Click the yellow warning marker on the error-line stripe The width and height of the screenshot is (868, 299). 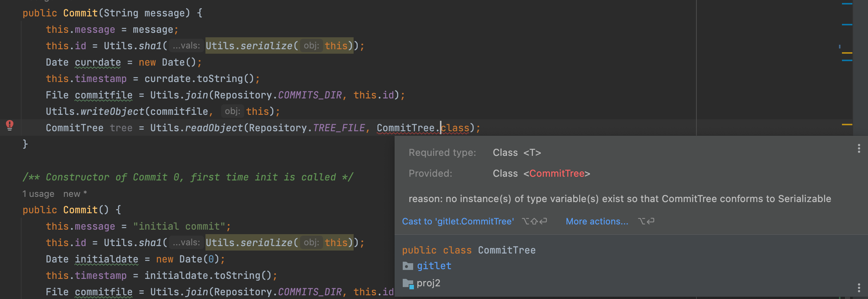click(847, 125)
